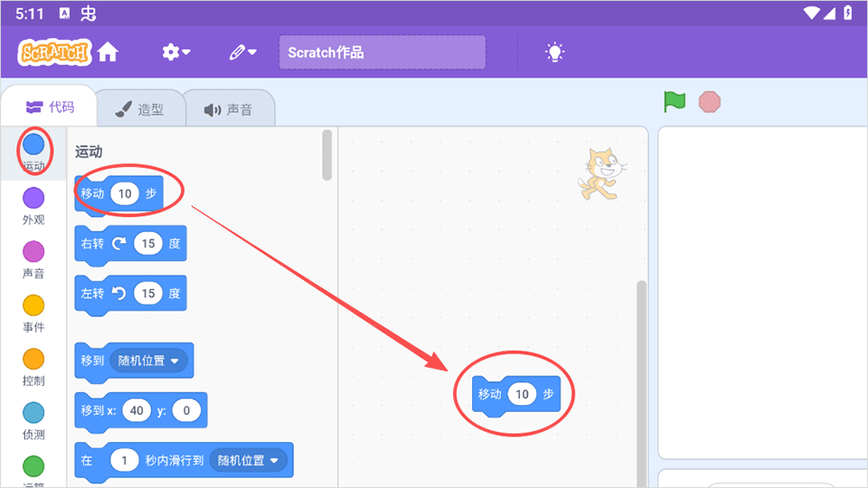Switch to the 造型 tab
The width and height of the screenshot is (868, 488).
[139, 109]
